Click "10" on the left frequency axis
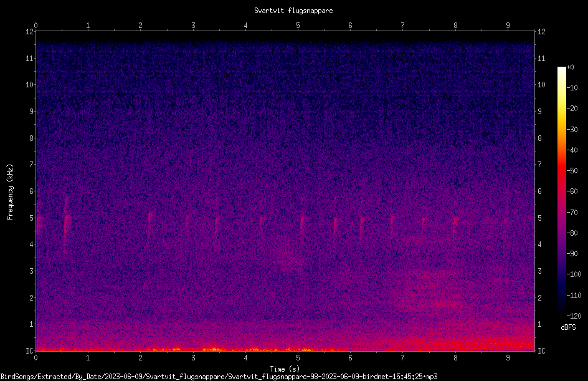This screenshot has height=381, width=588. coord(29,85)
